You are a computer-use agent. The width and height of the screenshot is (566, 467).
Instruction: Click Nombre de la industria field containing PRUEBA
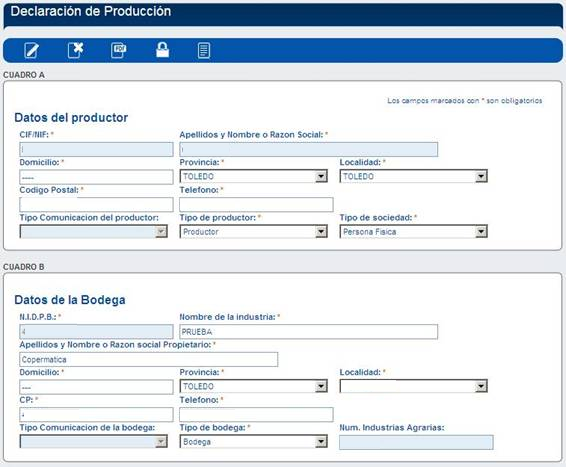(x=309, y=331)
